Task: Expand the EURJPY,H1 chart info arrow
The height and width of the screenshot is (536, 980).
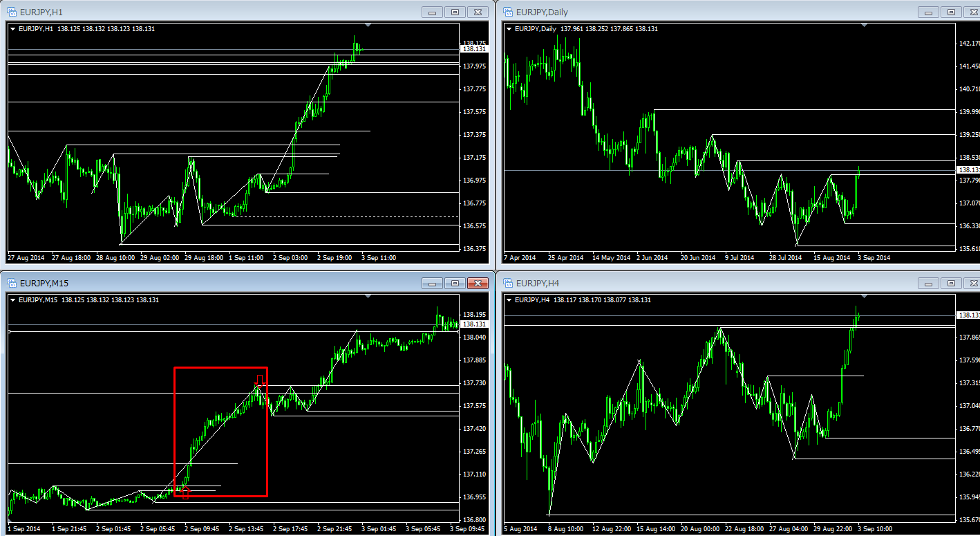Action: [12, 28]
